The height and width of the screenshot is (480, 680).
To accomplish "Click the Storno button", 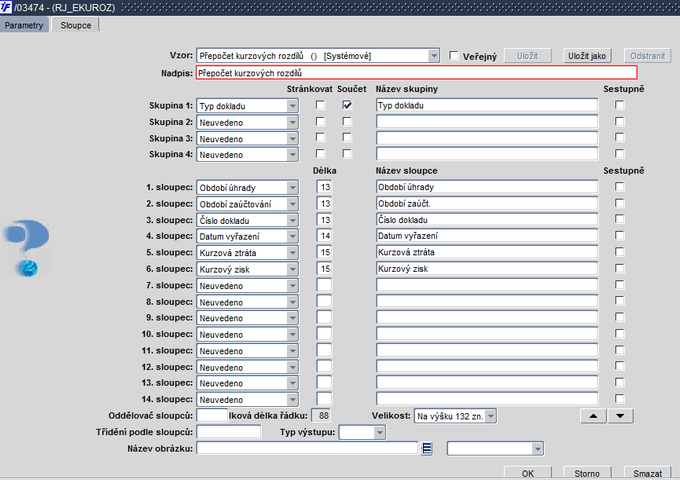I will tap(586, 472).
